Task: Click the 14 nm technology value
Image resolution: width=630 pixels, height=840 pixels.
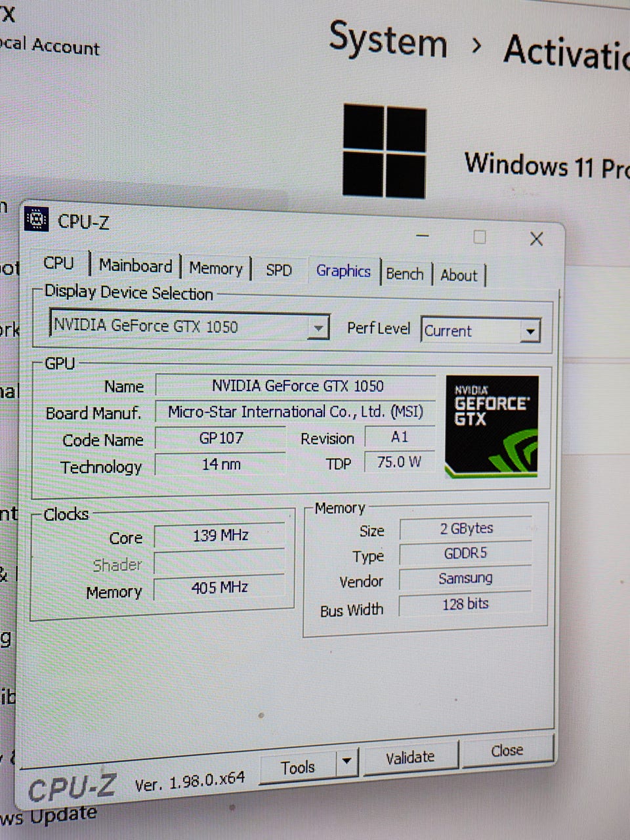Action: 221,465
